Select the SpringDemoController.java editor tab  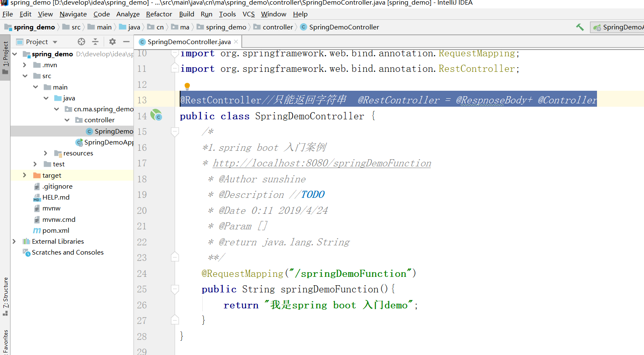188,42
